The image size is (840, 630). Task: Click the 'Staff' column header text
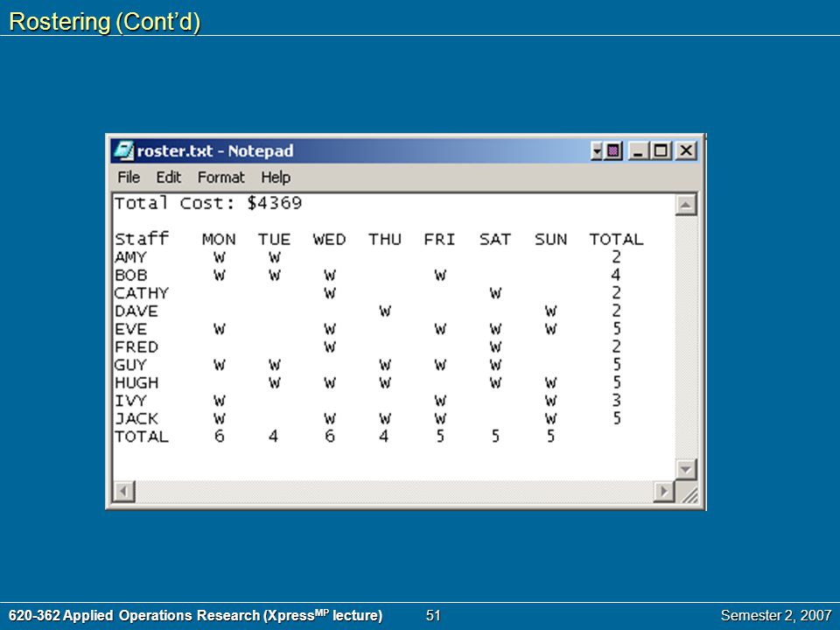coord(142,238)
